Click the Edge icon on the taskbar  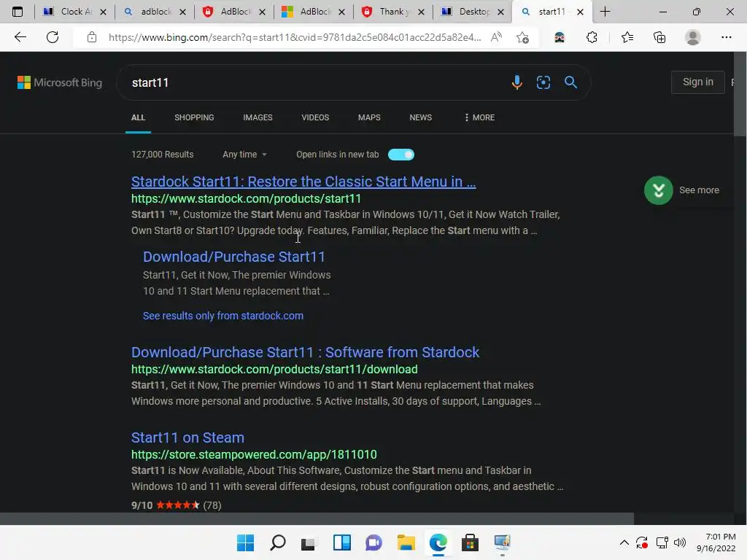coord(438,542)
